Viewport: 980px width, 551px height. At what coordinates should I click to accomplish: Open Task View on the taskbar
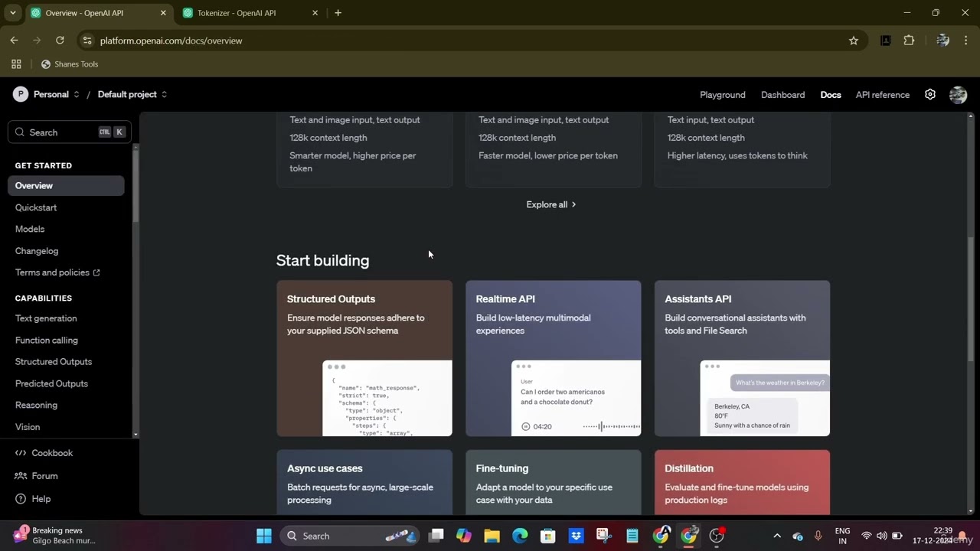(436, 536)
